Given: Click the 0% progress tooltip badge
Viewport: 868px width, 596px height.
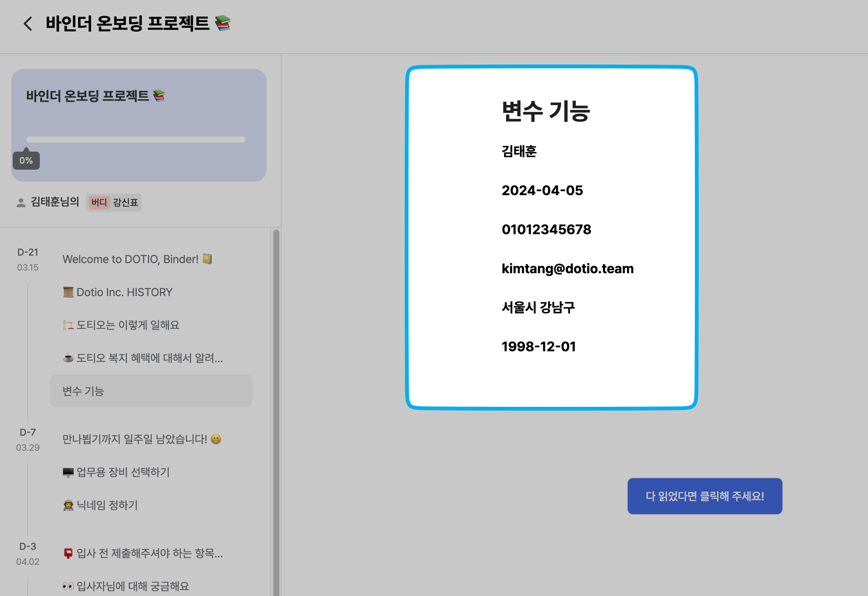Looking at the screenshot, I should 26,161.
